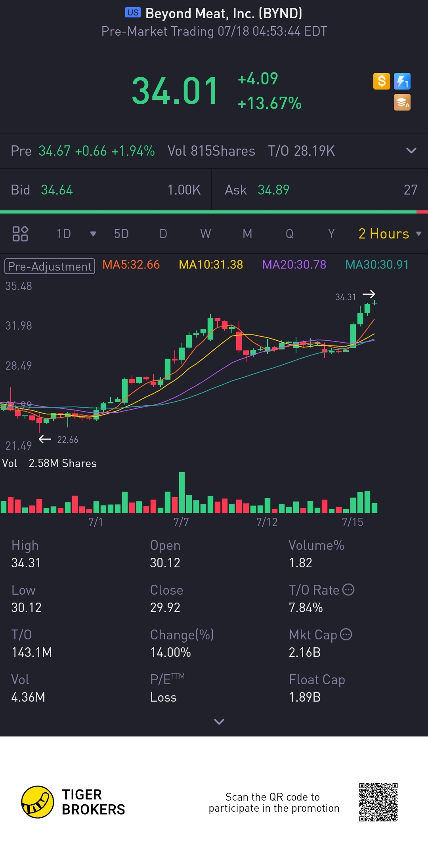Expand the pre-market details chevron

coord(411,151)
